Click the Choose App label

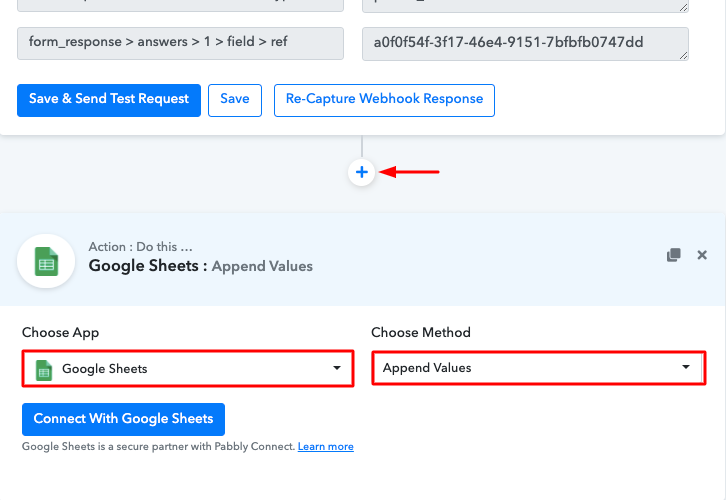pyautogui.click(x=60, y=332)
